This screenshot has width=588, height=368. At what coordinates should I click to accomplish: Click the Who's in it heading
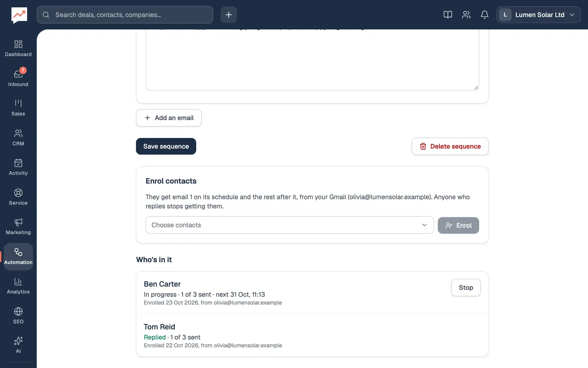coord(154,260)
